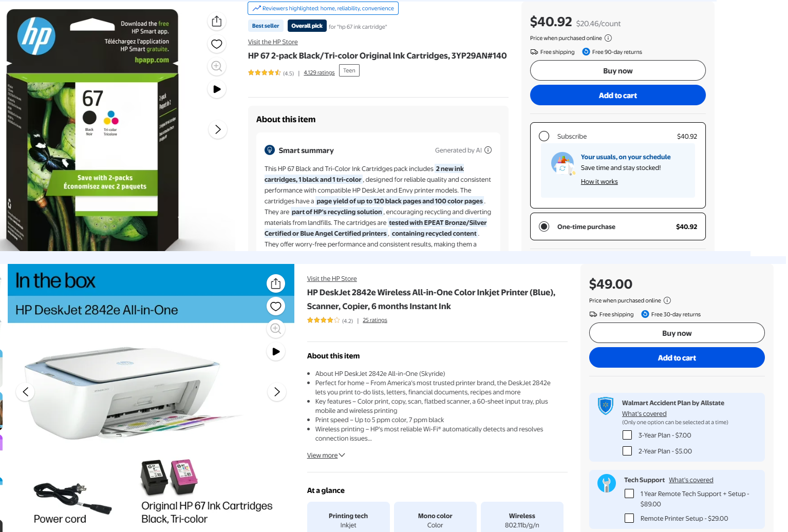This screenshot has height=532, width=788.
Task: Click the info icon beside Generated by AI
Action: click(488, 150)
